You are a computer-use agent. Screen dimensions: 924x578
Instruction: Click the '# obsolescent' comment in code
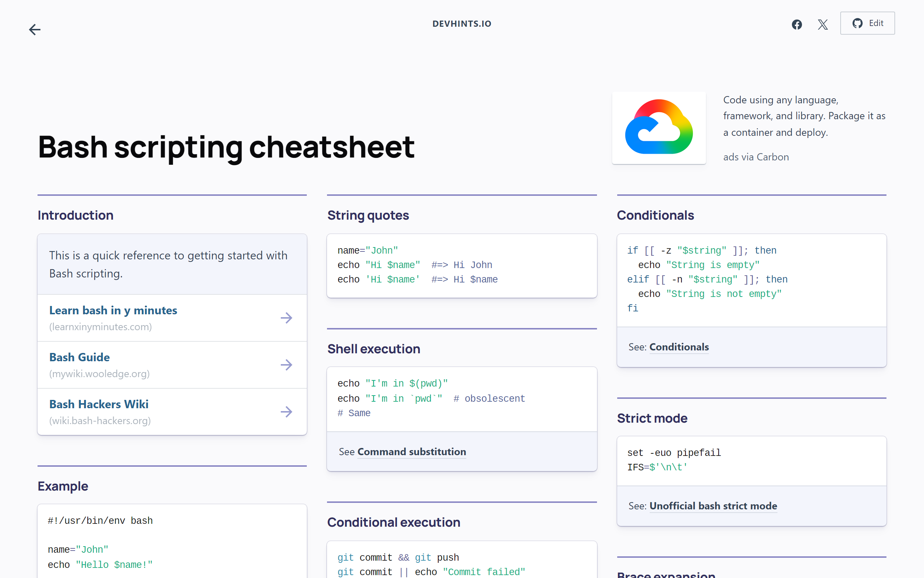(489, 399)
